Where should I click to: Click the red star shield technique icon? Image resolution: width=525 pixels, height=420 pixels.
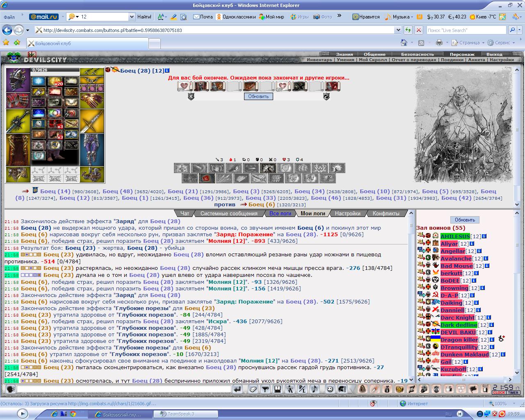coord(207,178)
